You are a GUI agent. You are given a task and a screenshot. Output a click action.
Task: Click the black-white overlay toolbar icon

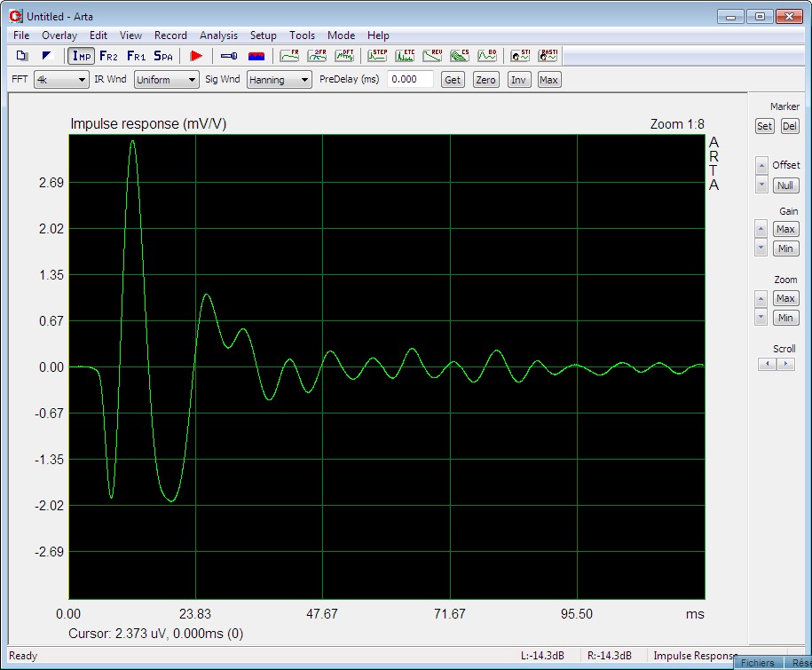(x=48, y=56)
